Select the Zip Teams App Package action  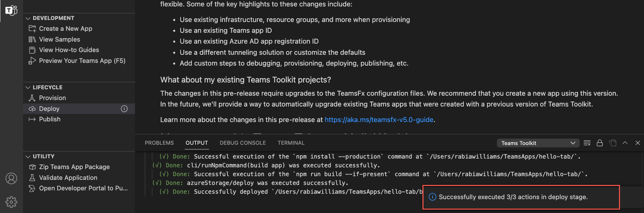tap(74, 166)
